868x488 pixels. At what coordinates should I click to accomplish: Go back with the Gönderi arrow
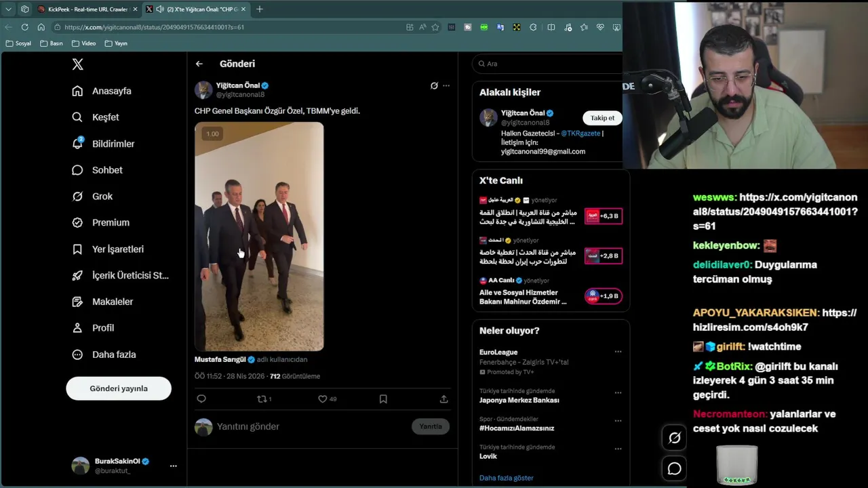(x=199, y=64)
